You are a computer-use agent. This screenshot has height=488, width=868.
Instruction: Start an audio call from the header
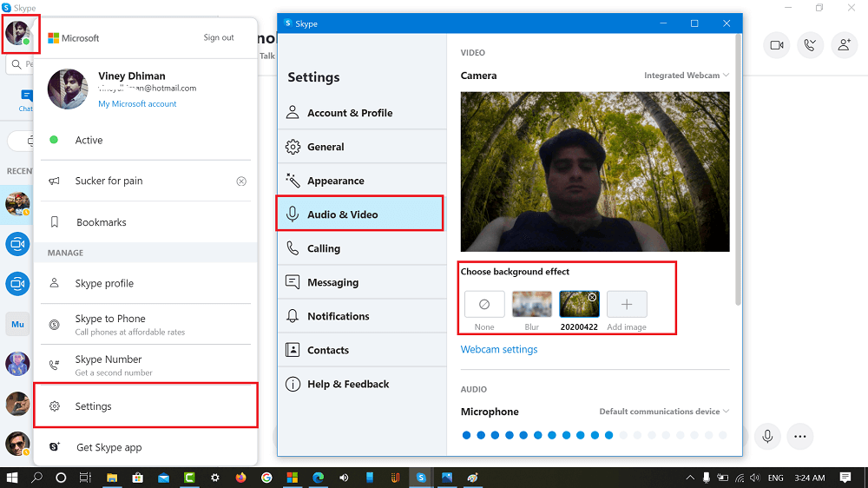(811, 45)
